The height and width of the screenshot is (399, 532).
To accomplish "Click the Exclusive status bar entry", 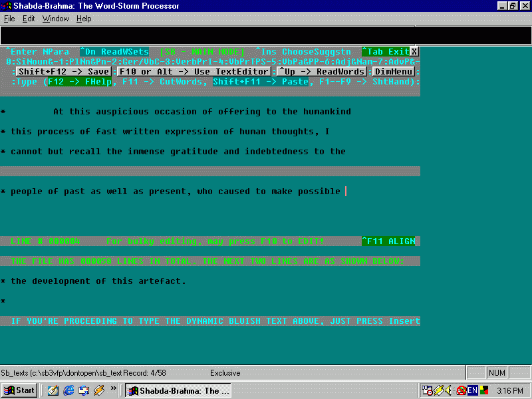I will pos(225,373).
